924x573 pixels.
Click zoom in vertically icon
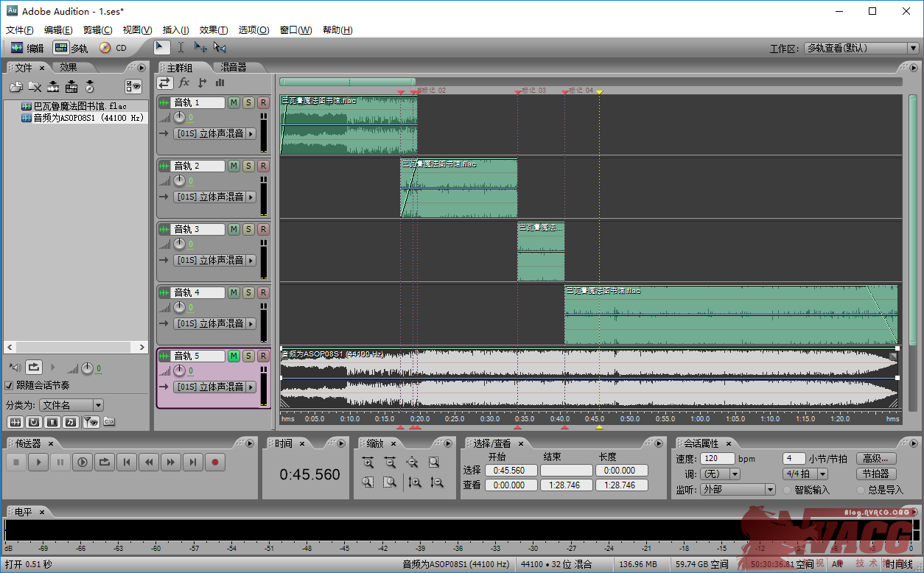(415, 482)
